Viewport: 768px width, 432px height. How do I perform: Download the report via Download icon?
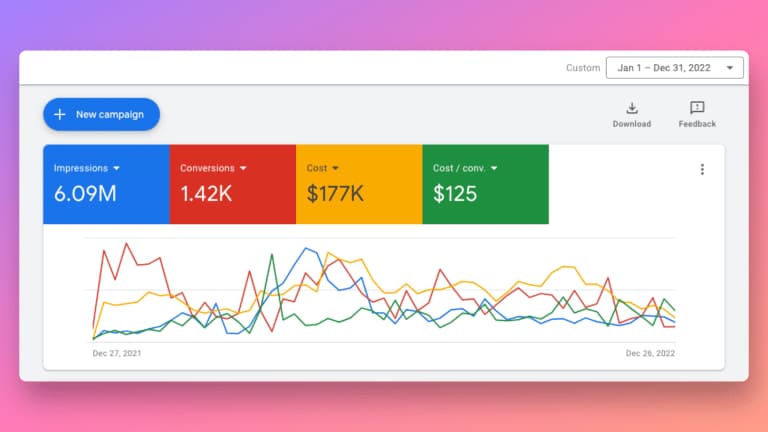[x=632, y=108]
